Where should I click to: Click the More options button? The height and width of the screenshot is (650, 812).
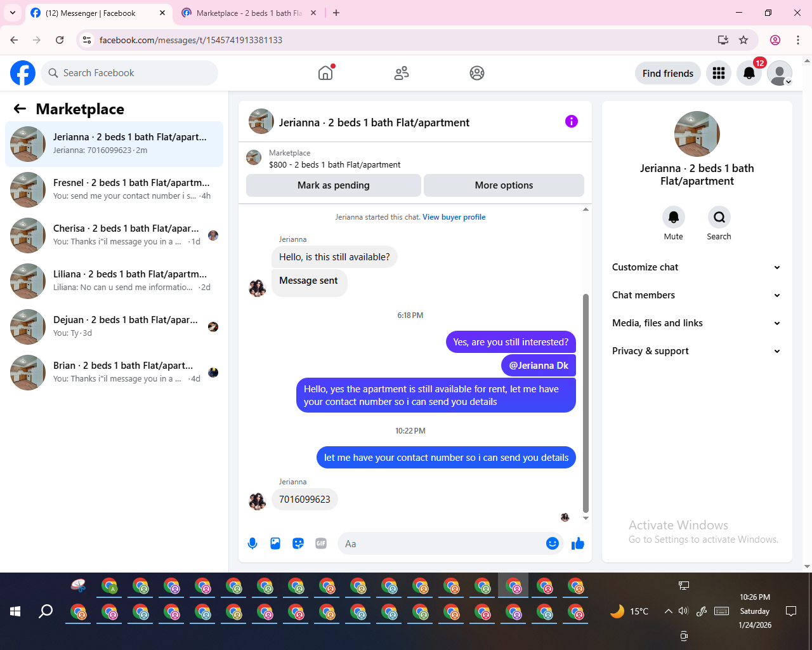(504, 185)
